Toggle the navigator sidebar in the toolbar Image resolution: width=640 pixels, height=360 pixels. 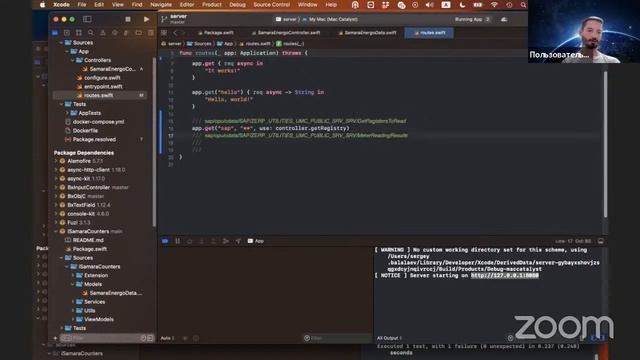tap(87, 19)
